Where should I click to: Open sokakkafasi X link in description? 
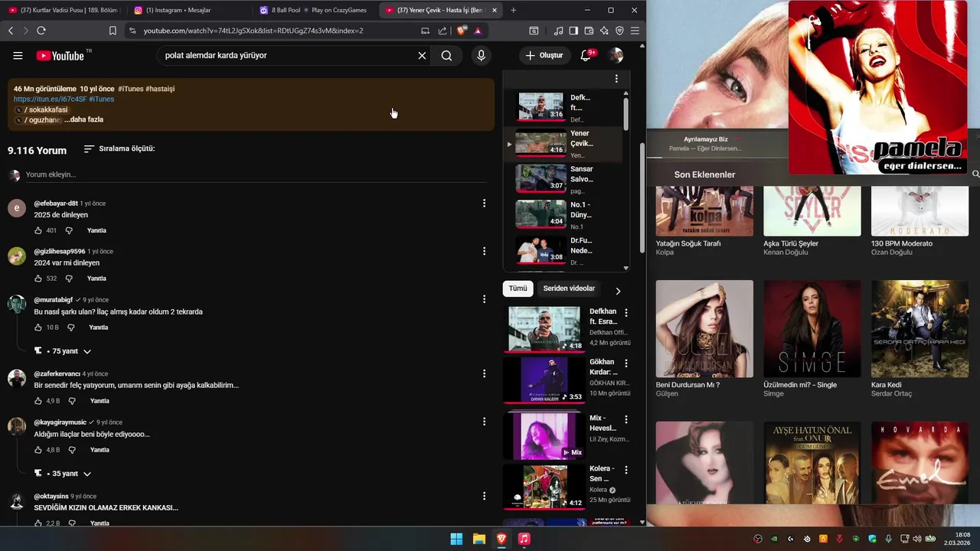[x=42, y=109]
